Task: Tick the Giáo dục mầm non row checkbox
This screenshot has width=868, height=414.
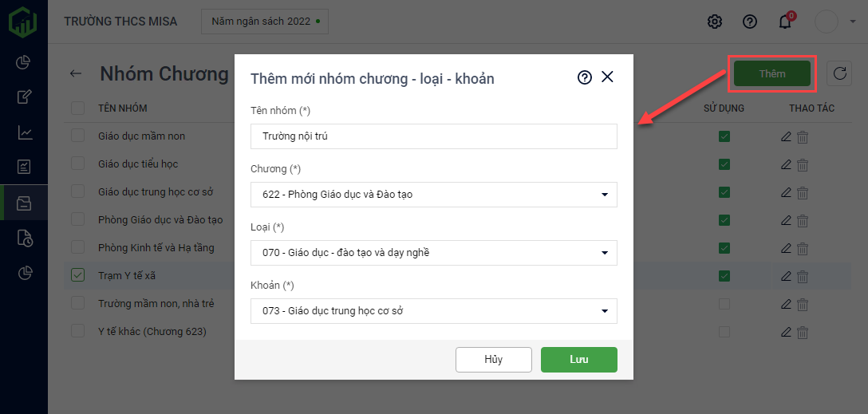Action: click(x=77, y=136)
